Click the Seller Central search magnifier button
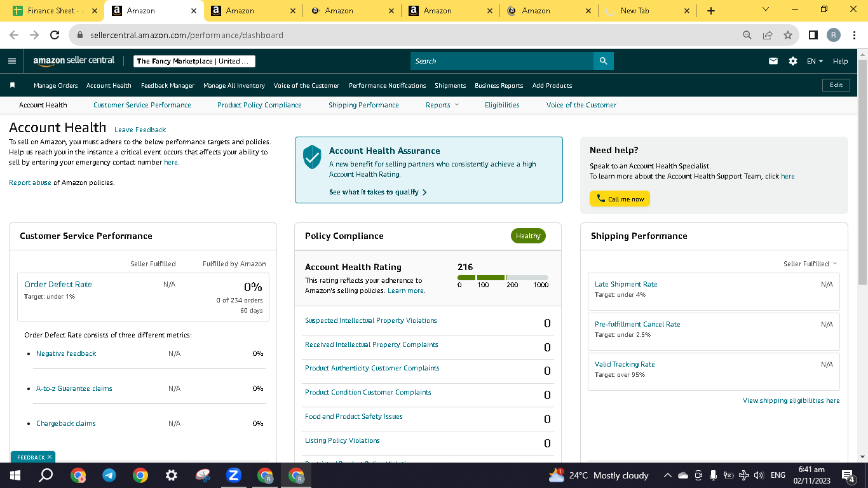868x488 pixels. (604, 61)
